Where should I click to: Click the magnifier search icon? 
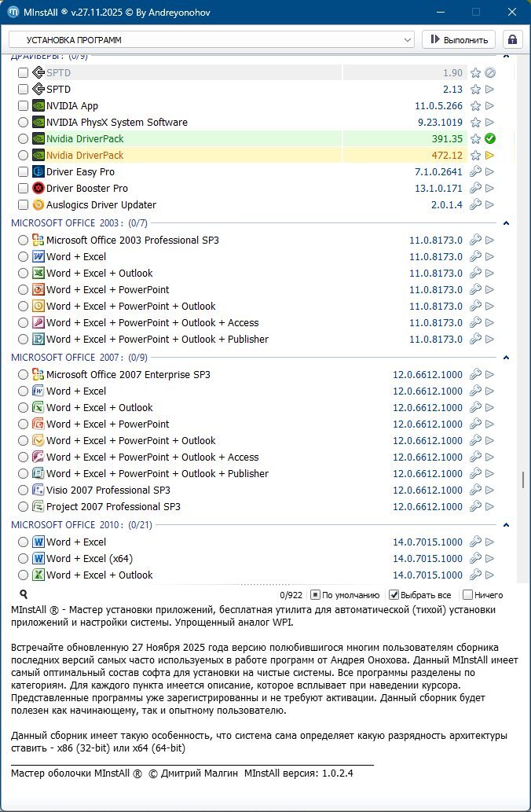click(x=24, y=595)
